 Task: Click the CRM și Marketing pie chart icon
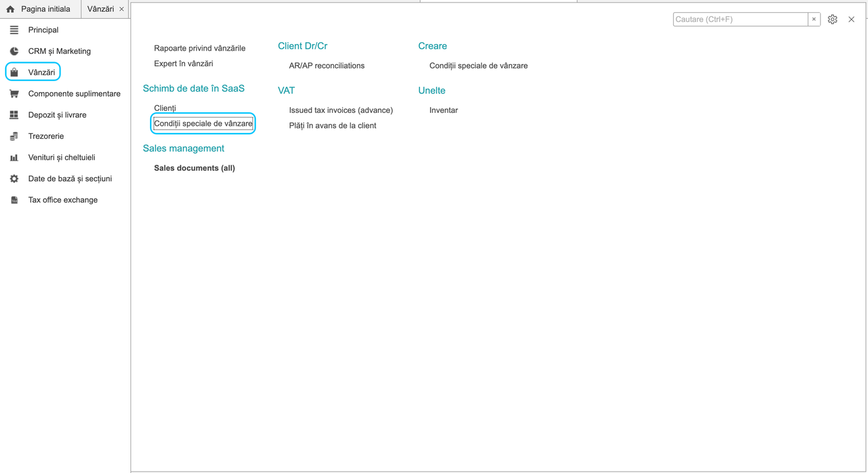(x=14, y=51)
